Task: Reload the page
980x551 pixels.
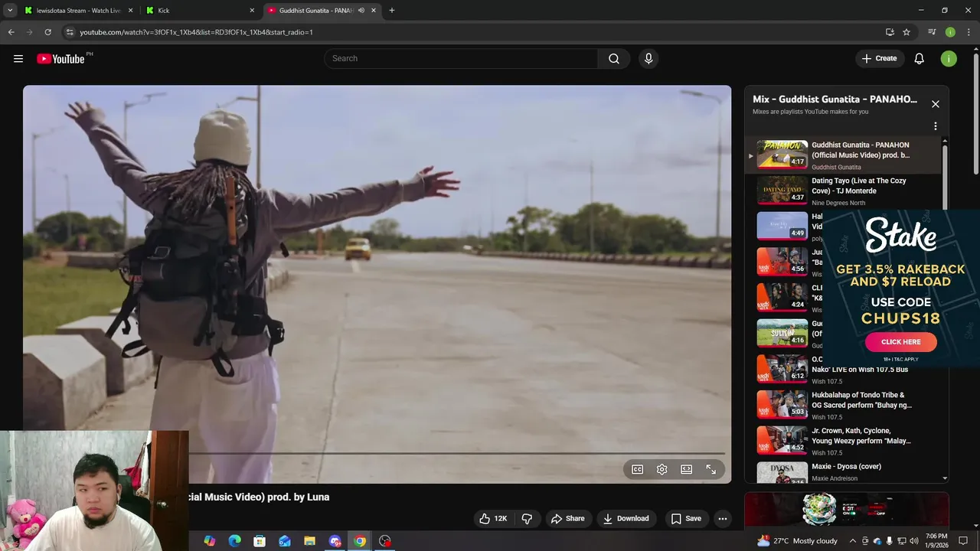Action: pyautogui.click(x=47, y=32)
